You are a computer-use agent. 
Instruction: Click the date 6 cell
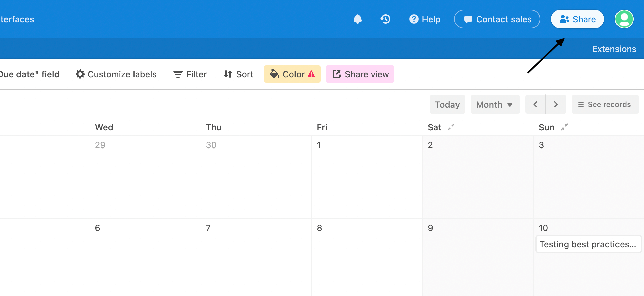(x=145, y=257)
